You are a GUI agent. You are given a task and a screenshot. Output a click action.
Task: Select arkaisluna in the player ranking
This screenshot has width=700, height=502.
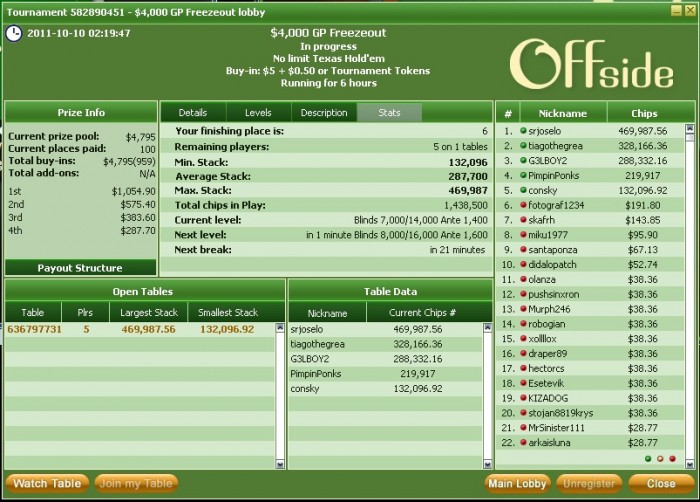click(590, 443)
